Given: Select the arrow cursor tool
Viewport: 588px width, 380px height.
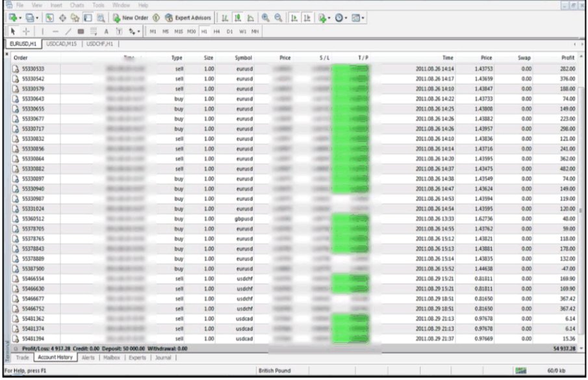Looking at the screenshot, I should point(13,31).
